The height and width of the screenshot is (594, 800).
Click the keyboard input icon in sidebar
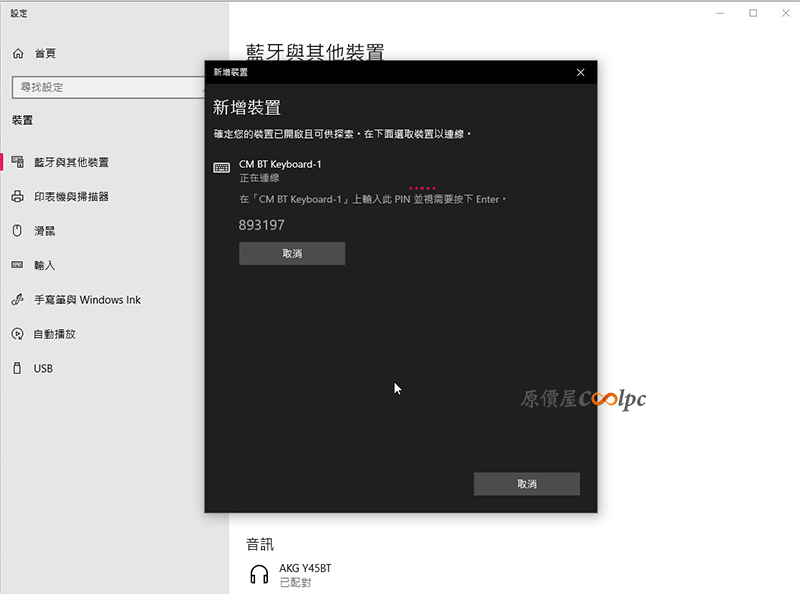pos(17,265)
